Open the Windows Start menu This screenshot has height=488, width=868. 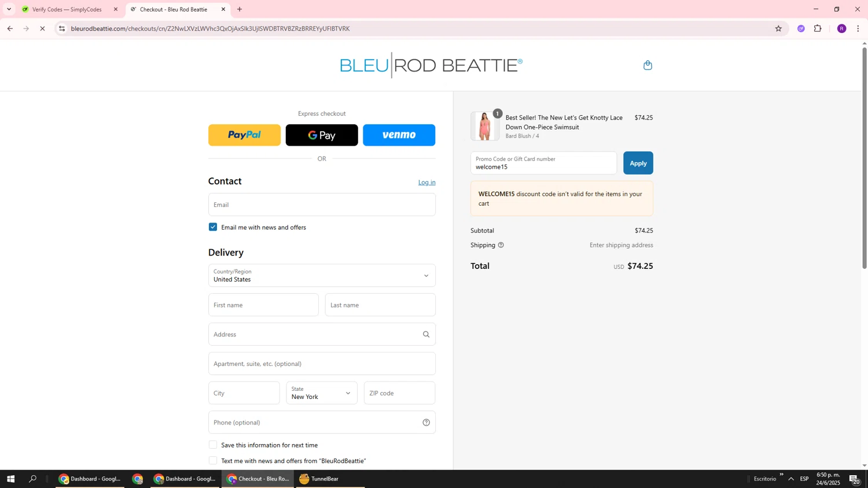click(10, 479)
